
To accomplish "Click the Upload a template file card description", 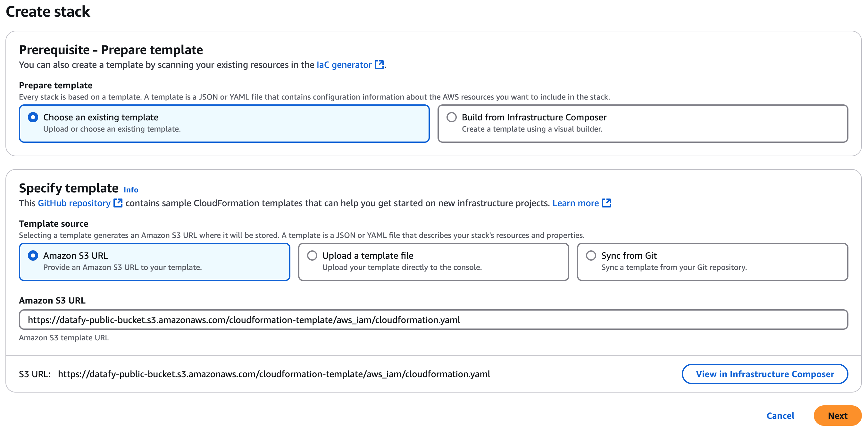I will [x=402, y=267].
